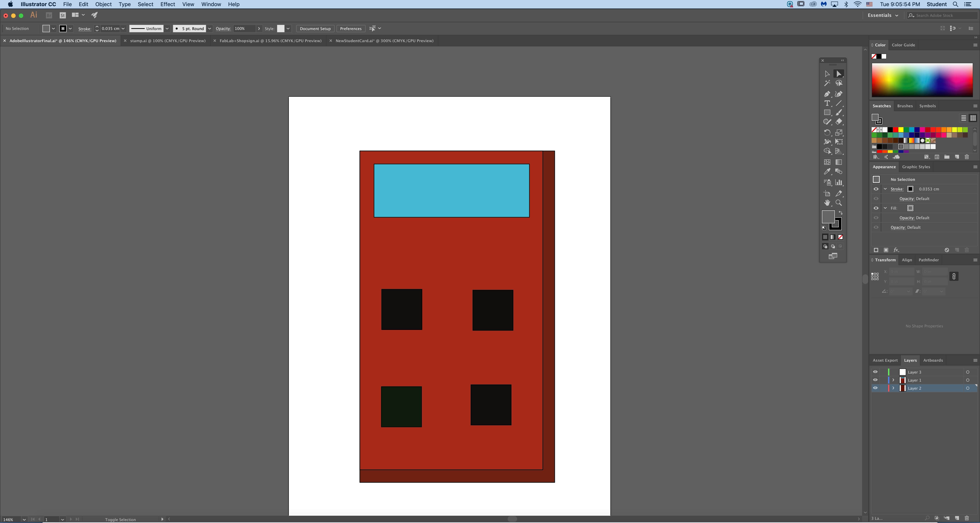Open the 5 pt. Round brush dropdown
The width and height of the screenshot is (980, 523).
[x=209, y=29]
